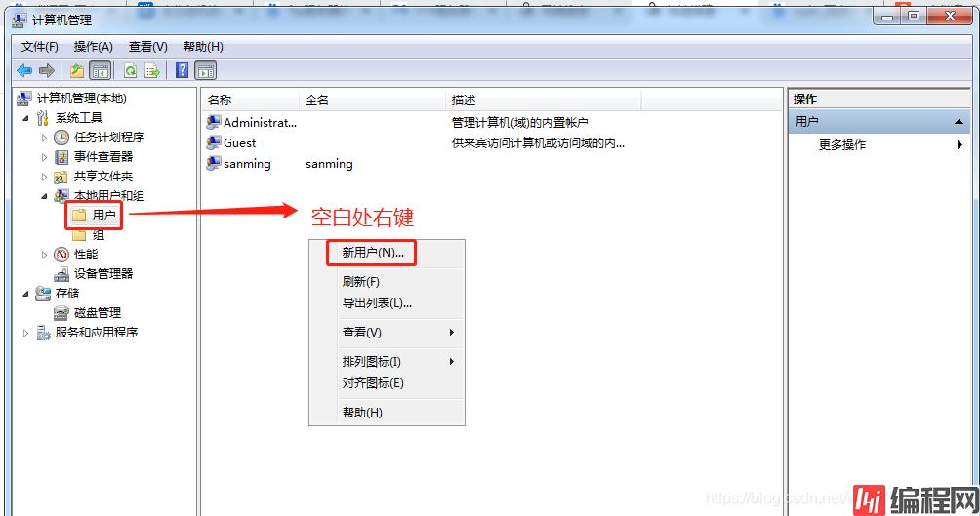980x516 pixels.
Task: Select the Administrator user account
Action: 259,123
